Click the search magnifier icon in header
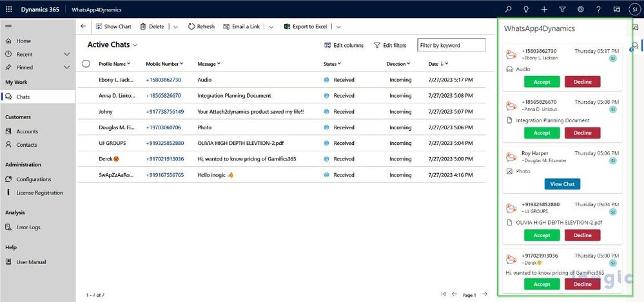 pyautogui.click(x=508, y=10)
